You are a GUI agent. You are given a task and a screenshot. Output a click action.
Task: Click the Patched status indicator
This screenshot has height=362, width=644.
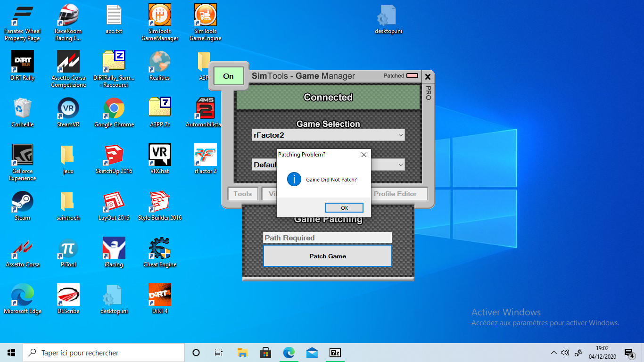click(x=412, y=76)
